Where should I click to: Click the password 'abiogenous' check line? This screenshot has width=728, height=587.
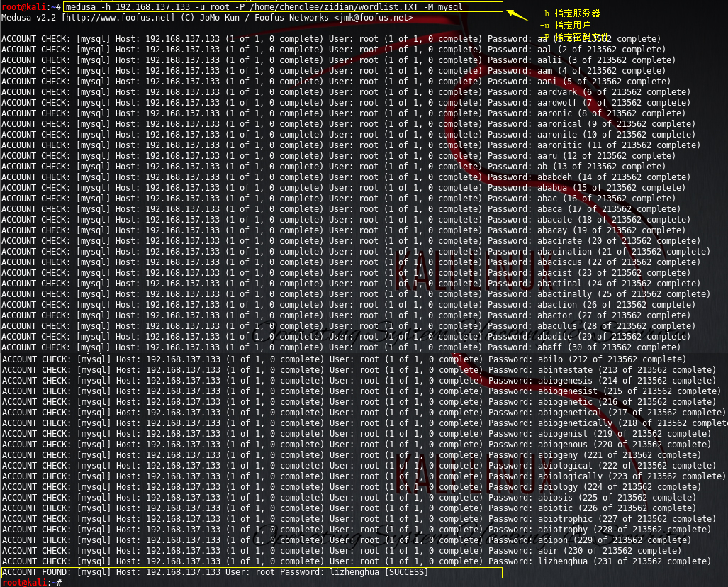(357, 445)
